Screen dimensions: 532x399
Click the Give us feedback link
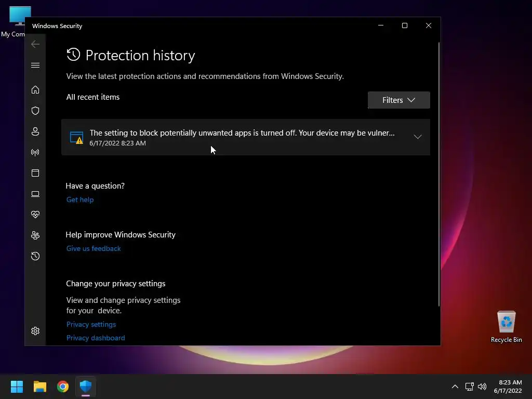point(94,248)
